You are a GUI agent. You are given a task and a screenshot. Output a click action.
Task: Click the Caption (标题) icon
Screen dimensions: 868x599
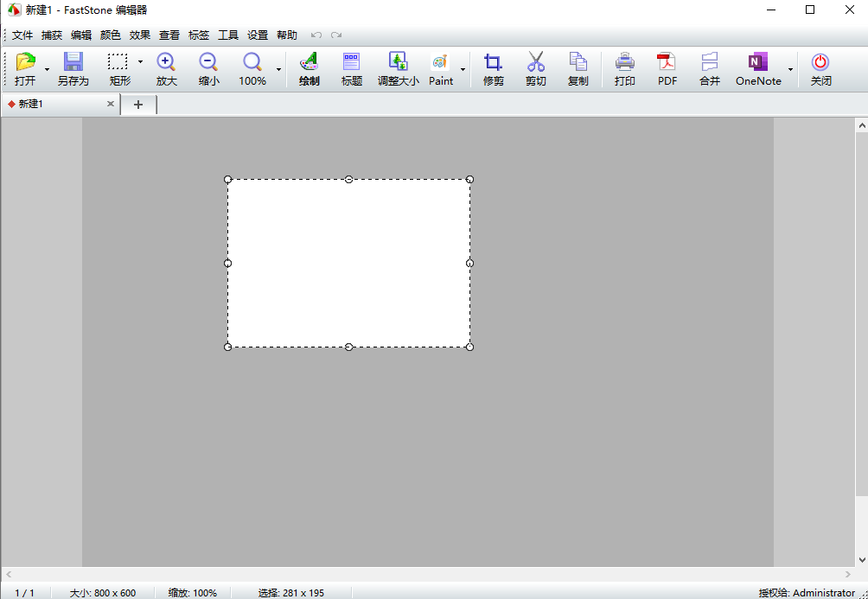pyautogui.click(x=352, y=61)
